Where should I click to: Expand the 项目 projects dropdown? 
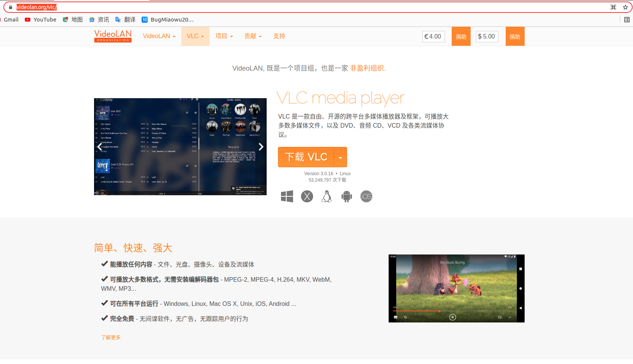tap(224, 36)
